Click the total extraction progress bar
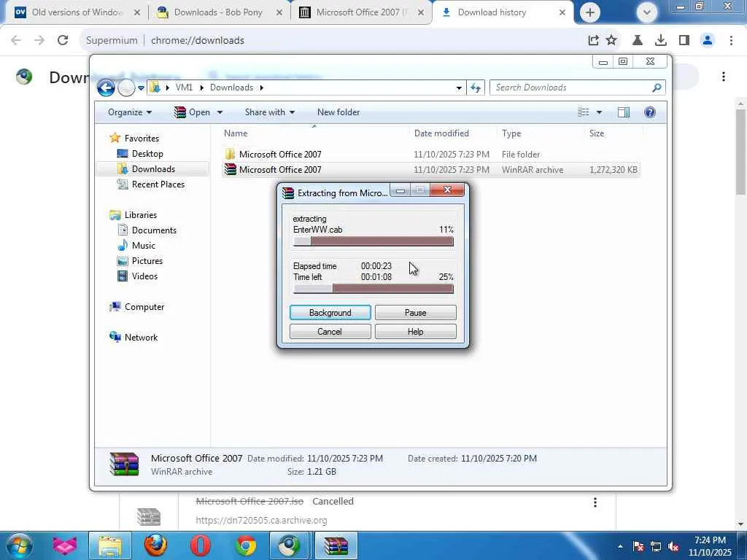The width and height of the screenshot is (747, 560). [373, 289]
